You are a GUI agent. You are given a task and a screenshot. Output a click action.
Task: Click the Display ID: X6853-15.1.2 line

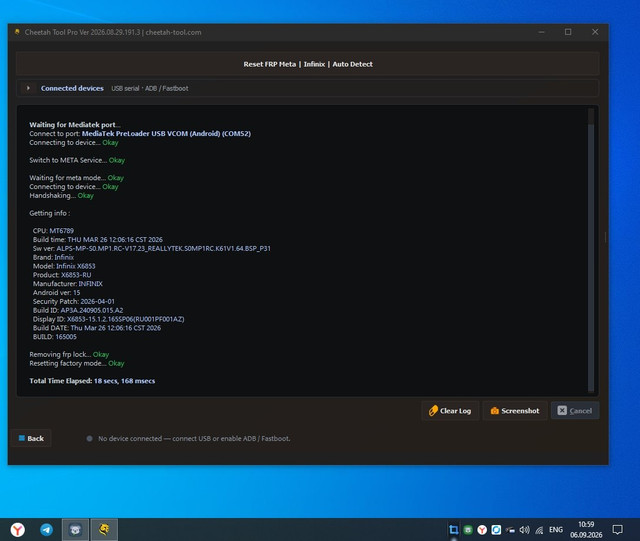tap(109, 319)
